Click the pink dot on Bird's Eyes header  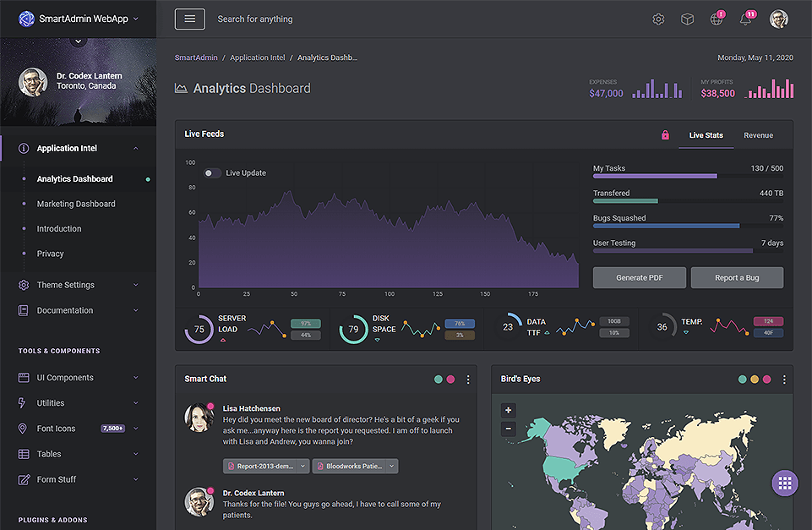point(767,379)
